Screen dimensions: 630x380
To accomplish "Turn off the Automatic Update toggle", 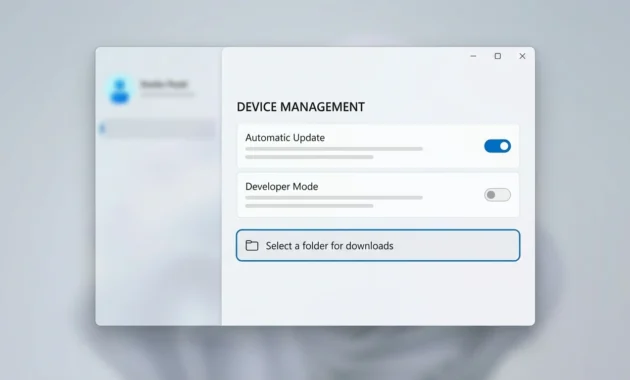I will [x=497, y=146].
